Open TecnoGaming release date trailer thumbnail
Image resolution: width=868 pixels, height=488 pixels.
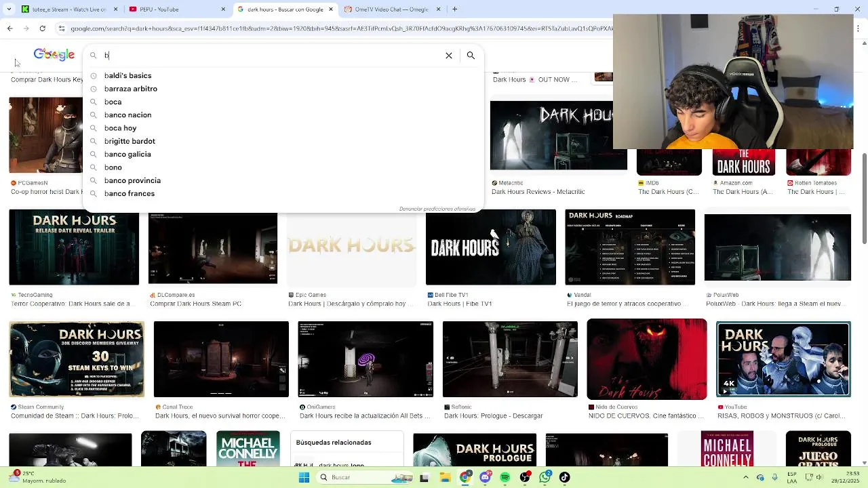point(74,249)
